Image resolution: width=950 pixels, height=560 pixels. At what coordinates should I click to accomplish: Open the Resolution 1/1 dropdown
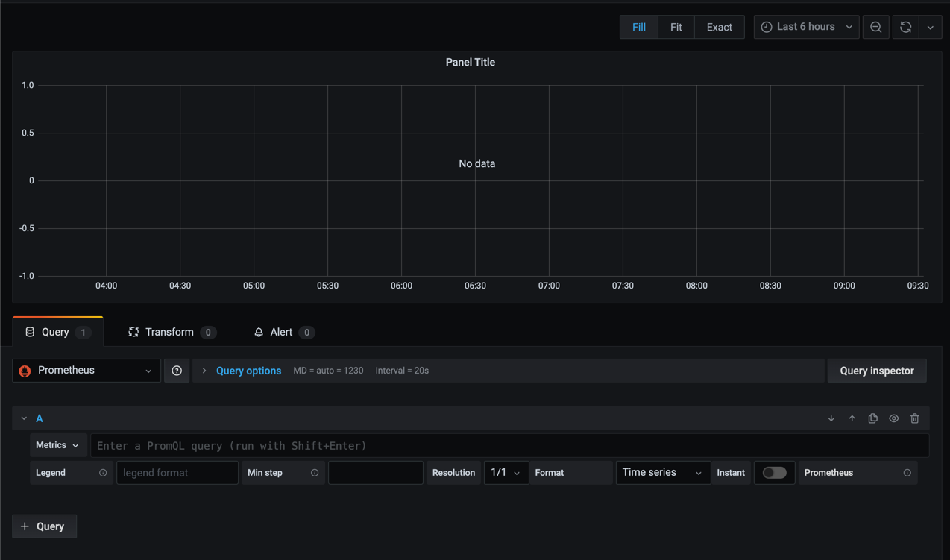coord(506,473)
